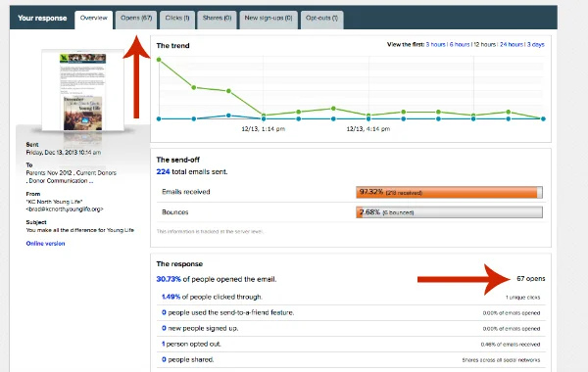Screen dimensions: 588x372
Task: Switch to the Overview tab
Action: coord(94,20)
